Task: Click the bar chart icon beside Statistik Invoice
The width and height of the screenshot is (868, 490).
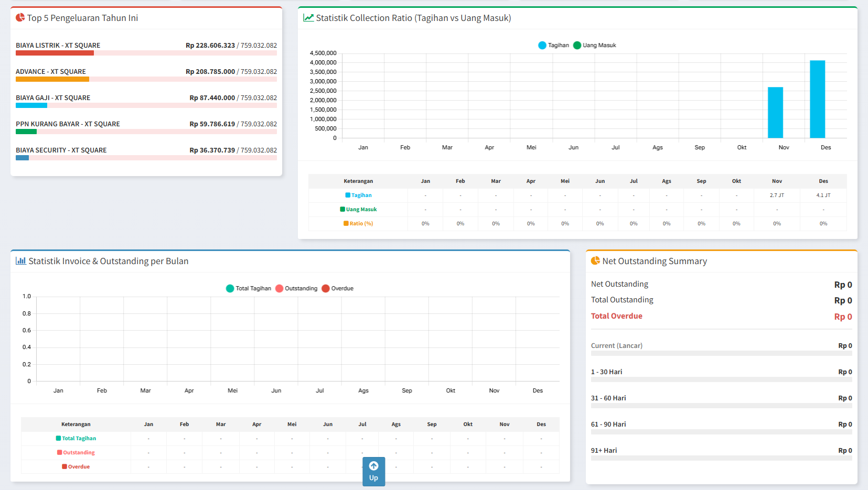Action: [21, 261]
